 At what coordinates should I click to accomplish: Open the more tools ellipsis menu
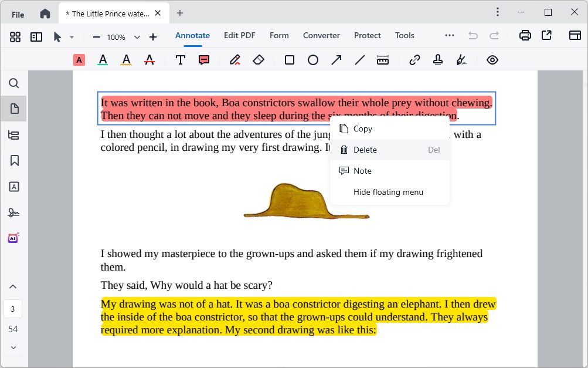[449, 35]
